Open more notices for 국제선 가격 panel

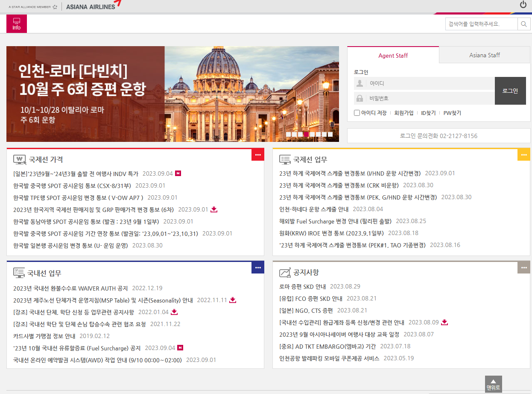click(257, 155)
